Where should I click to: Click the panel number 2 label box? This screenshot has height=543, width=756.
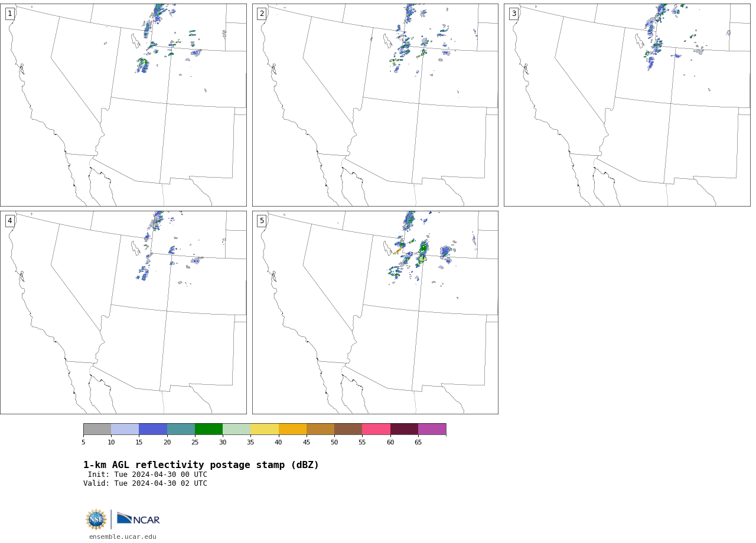click(x=262, y=14)
